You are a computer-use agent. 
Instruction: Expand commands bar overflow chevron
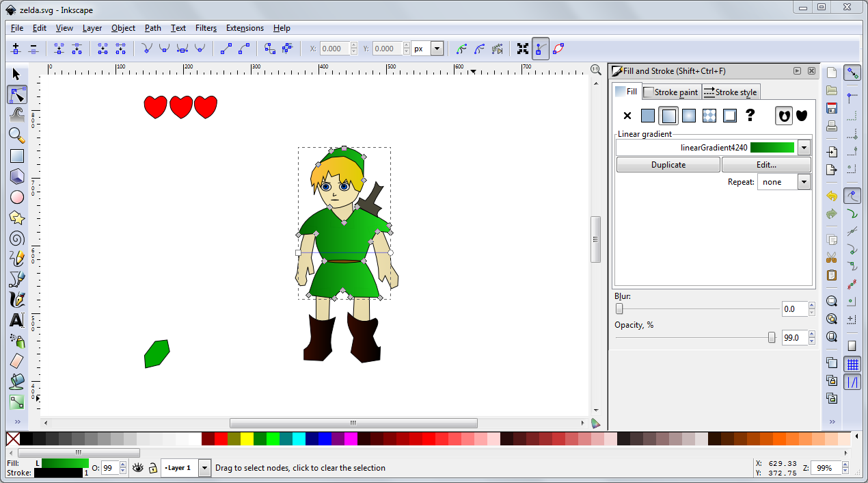coord(832,421)
